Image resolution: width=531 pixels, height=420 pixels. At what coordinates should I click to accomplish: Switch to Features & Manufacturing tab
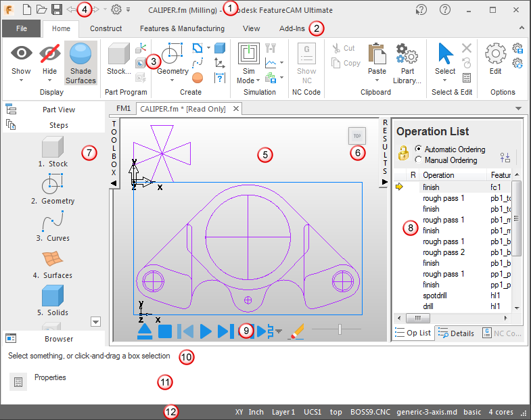point(182,28)
